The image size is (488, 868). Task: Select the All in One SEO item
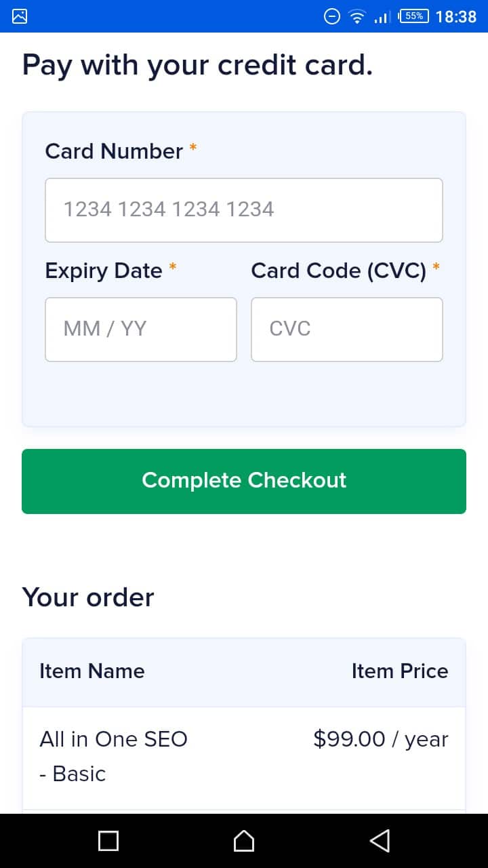click(x=113, y=739)
